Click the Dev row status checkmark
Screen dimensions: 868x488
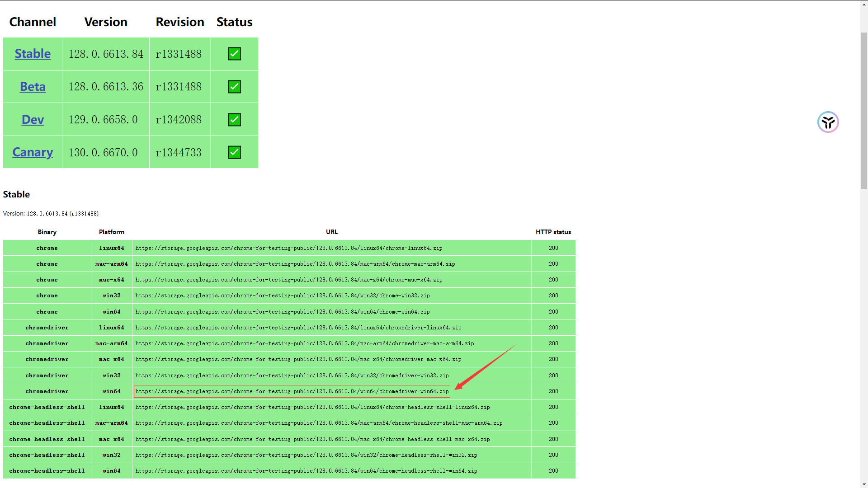point(234,120)
